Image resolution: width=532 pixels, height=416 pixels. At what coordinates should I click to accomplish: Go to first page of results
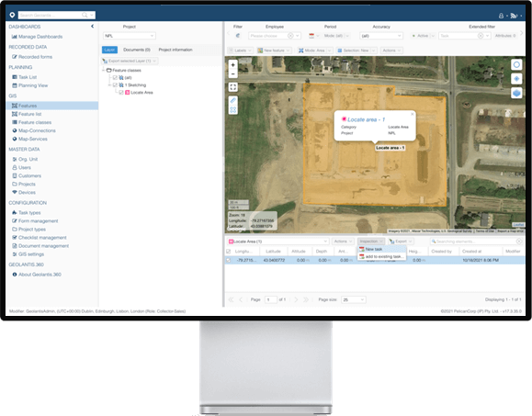point(231,299)
